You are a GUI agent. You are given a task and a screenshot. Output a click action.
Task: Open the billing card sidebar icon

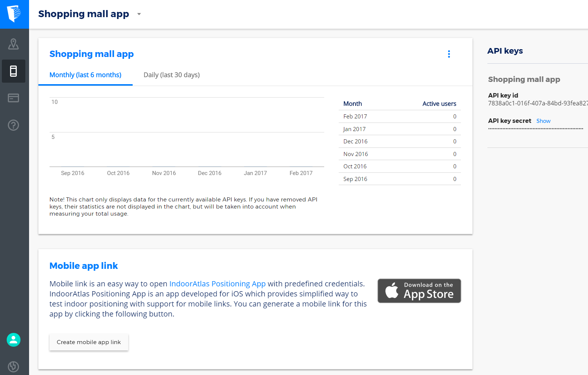click(13, 98)
